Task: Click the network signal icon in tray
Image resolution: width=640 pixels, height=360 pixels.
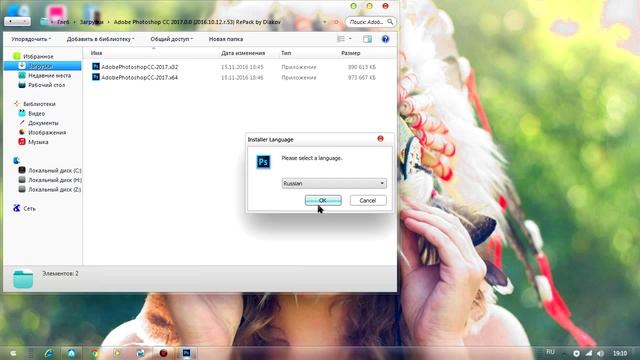Action: 589,353
